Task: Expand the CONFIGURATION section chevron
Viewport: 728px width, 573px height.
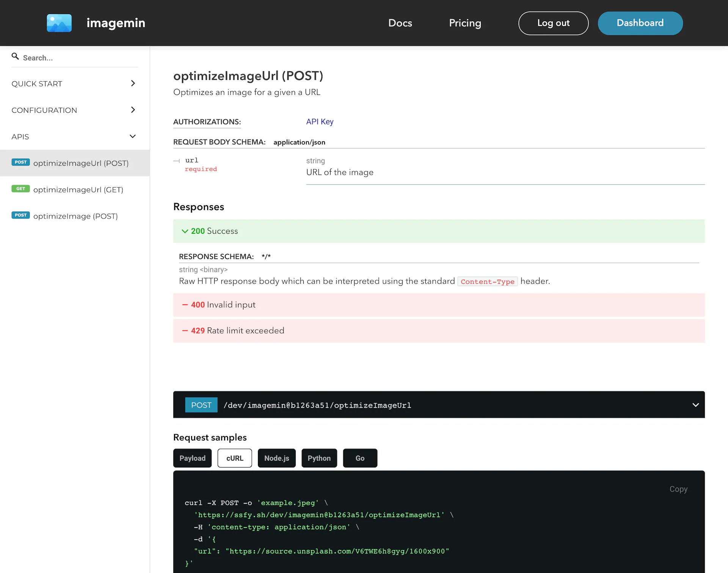Action: (x=133, y=110)
